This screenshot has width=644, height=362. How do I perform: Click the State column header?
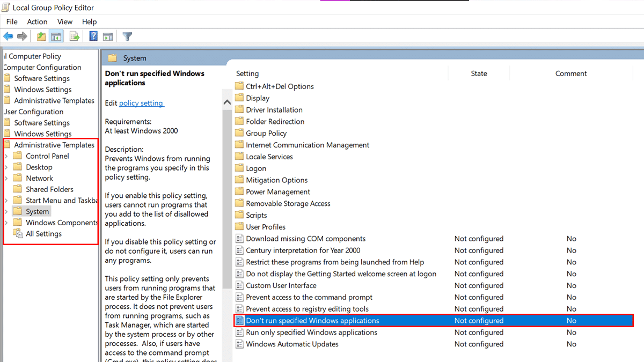point(479,73)
